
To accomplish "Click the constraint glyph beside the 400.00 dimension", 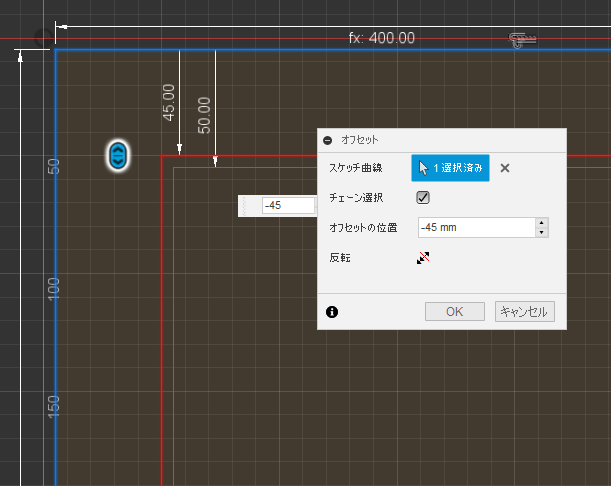I will click(x=523, y=40).
